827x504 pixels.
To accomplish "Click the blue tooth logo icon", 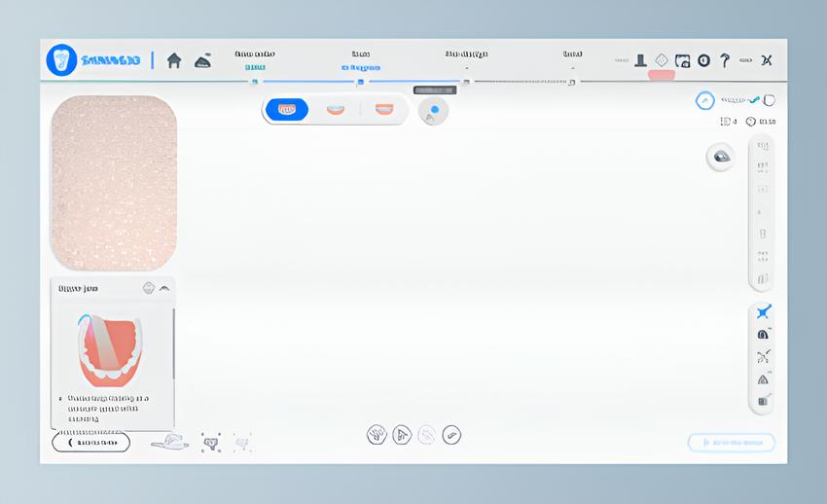I will (61, 60).
